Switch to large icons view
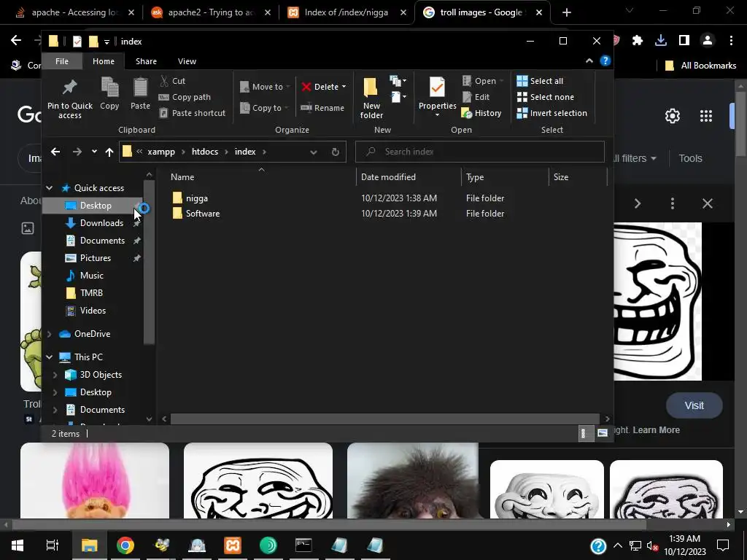 (x=602, y=433)
